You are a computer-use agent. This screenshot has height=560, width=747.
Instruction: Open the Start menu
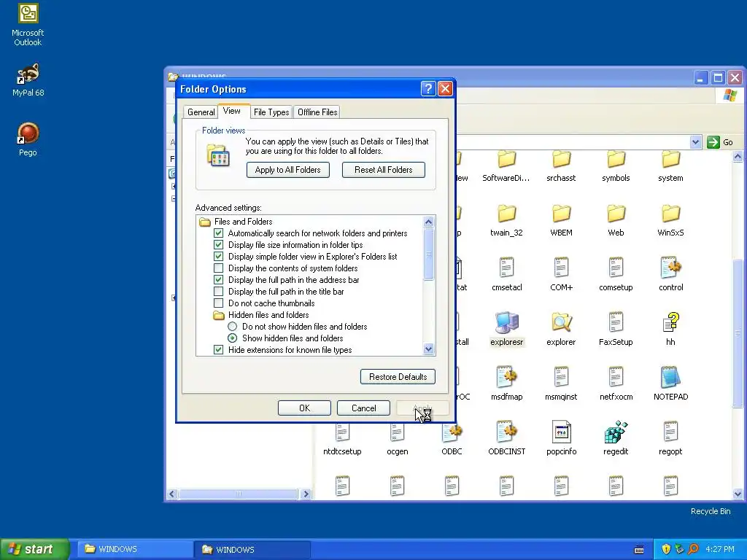coord(34,549)
